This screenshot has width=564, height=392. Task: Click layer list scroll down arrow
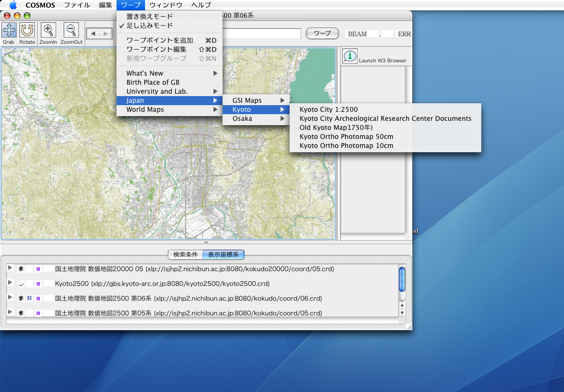point(402,313)
